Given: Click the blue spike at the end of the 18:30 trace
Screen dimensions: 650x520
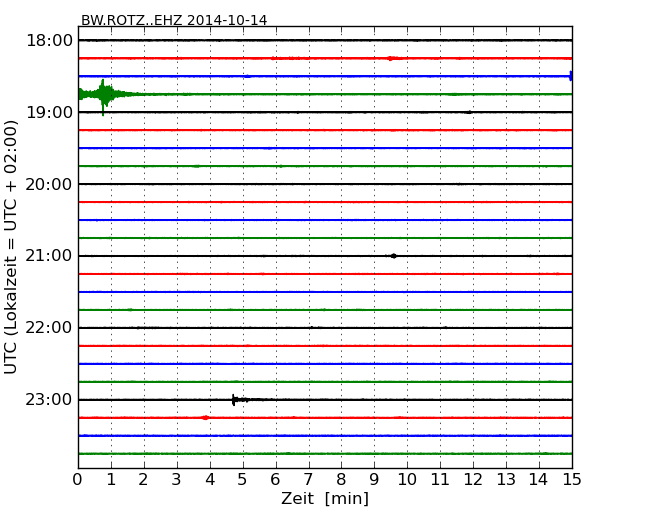Looking at the screenshot, I should (x=571, y=76).
